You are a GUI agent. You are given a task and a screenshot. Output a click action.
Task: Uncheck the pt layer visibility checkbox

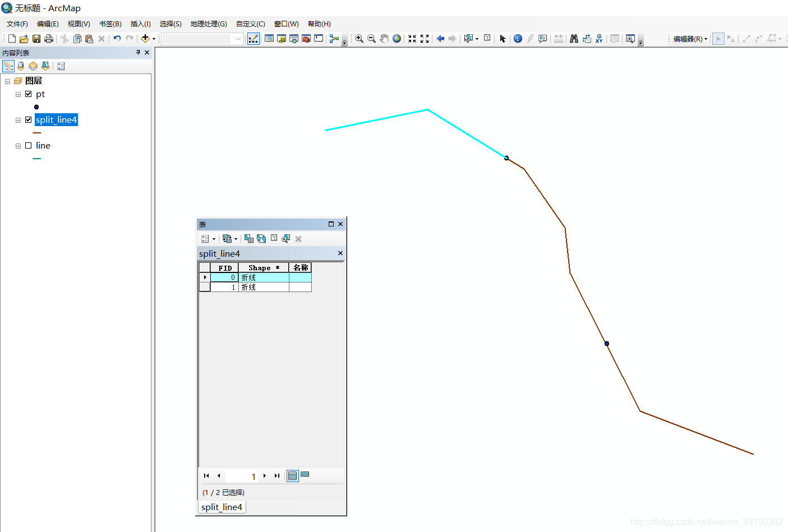coord(28,94)
